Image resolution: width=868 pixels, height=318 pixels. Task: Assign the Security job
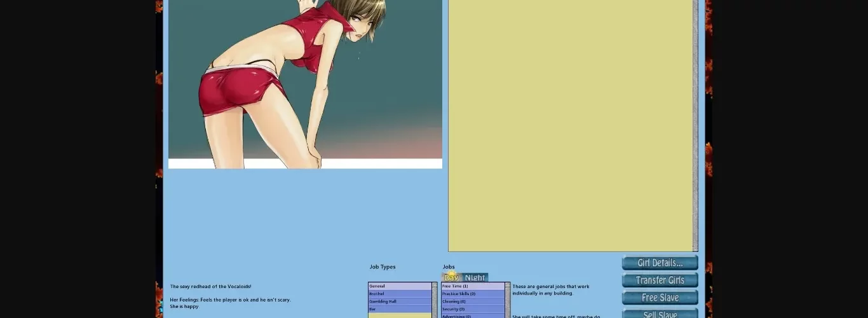click(472, 309)
